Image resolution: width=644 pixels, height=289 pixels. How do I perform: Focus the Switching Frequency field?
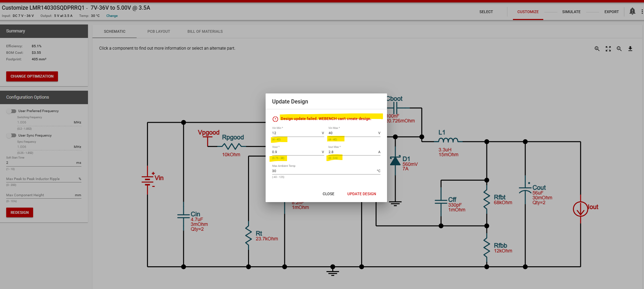(49, 122)
